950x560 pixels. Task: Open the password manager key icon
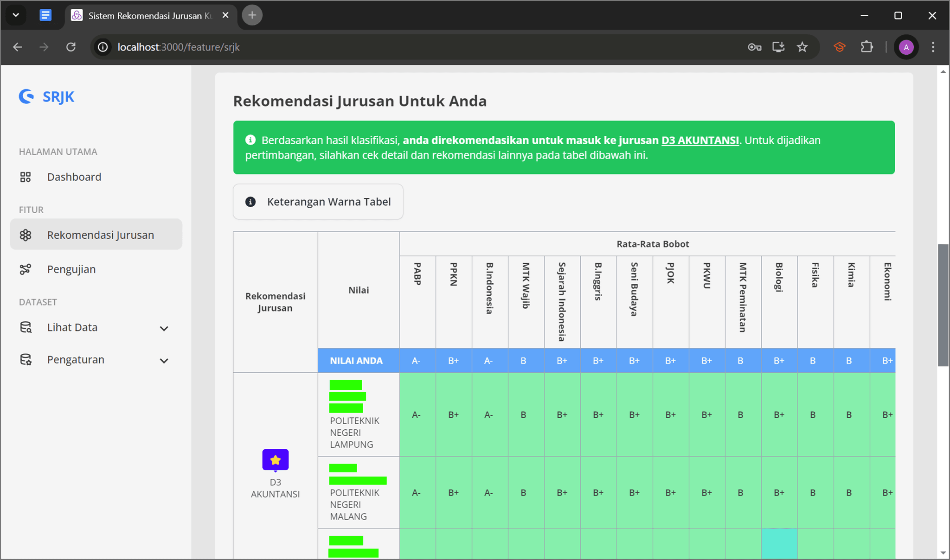tap(755, 47)
